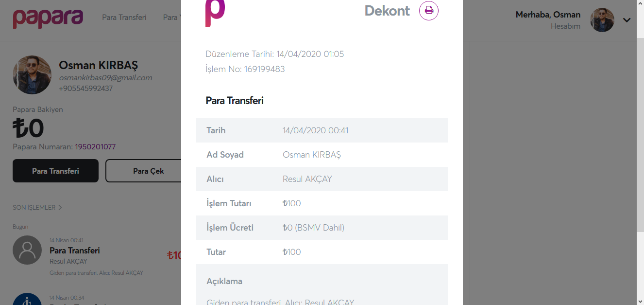644x305 pixels.
Task: Open Para Transferi navigation menu item
Action: (x=124, y=18)
